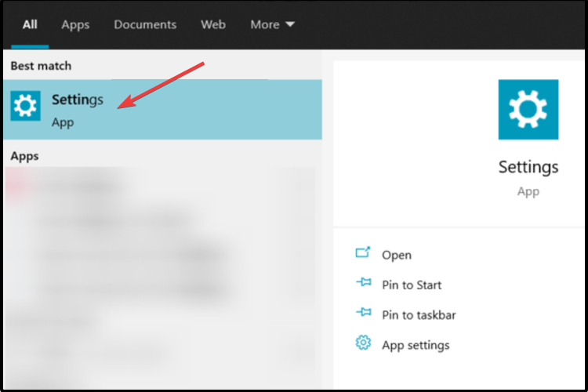The width and height of the screenshot is (588, 392).
Task: Click the pin icon beside Pin to Start
Action: tap(363, 282)
